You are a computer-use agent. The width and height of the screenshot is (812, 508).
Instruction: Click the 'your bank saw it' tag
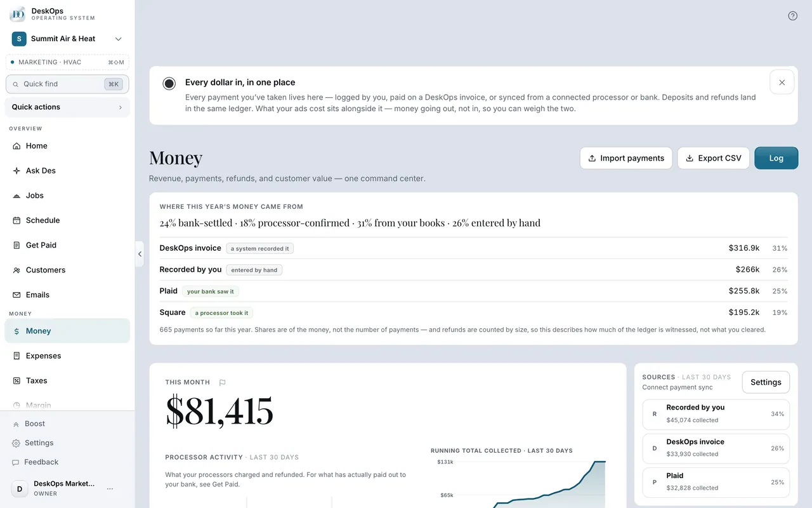click(210, 291)
